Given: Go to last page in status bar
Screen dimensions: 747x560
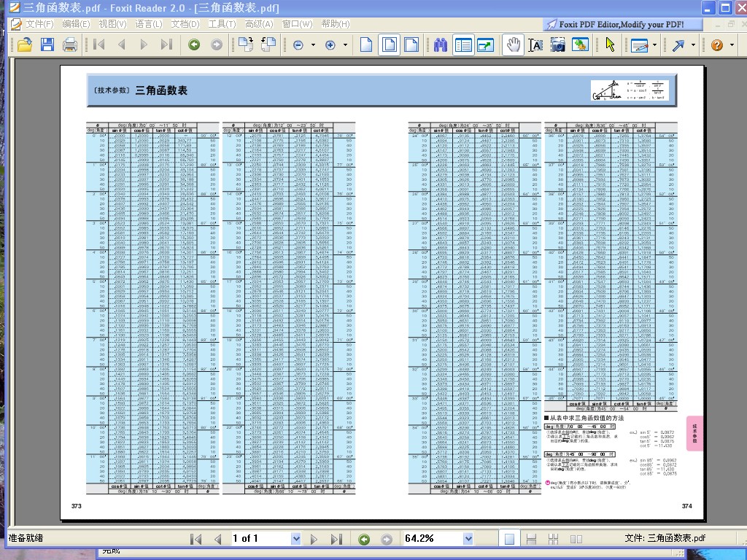Looking at the screenshot, I should [x=336, y=539].
